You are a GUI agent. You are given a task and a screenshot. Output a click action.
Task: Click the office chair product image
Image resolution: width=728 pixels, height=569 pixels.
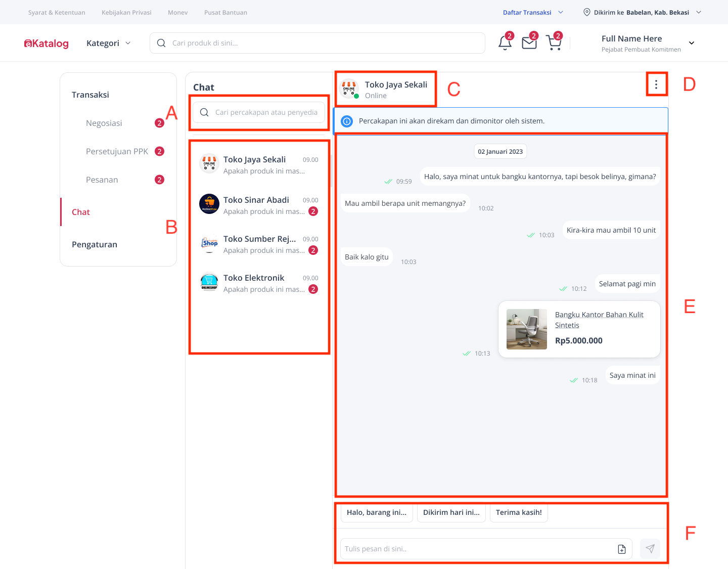coord(526,329)
